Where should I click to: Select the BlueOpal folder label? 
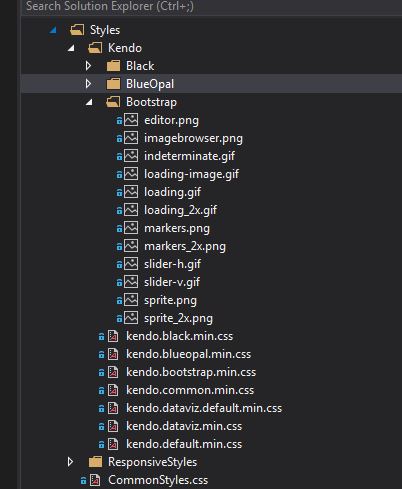pos(150,84)
